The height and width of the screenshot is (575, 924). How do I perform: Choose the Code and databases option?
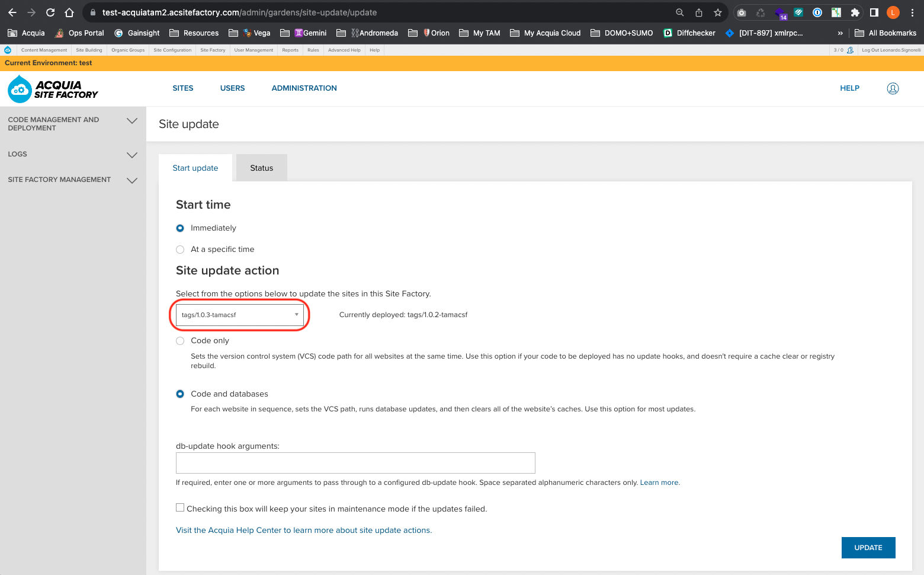(x=180, y=394)
